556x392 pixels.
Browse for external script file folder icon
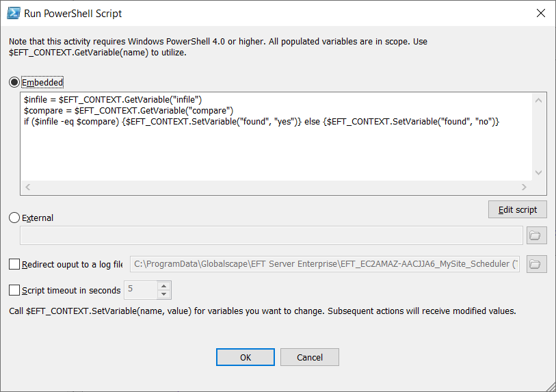click(536, 235)
